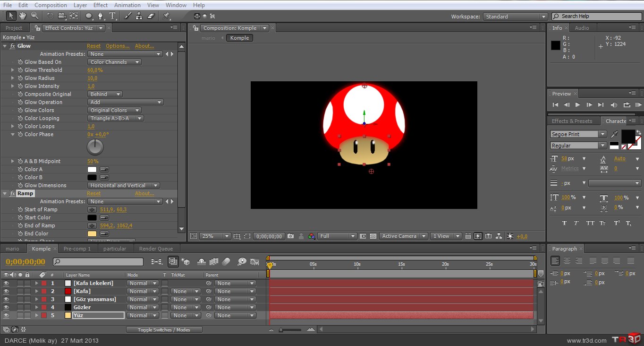Select the Hand tool
Viewport: 644px width, 346px height.
23,16
